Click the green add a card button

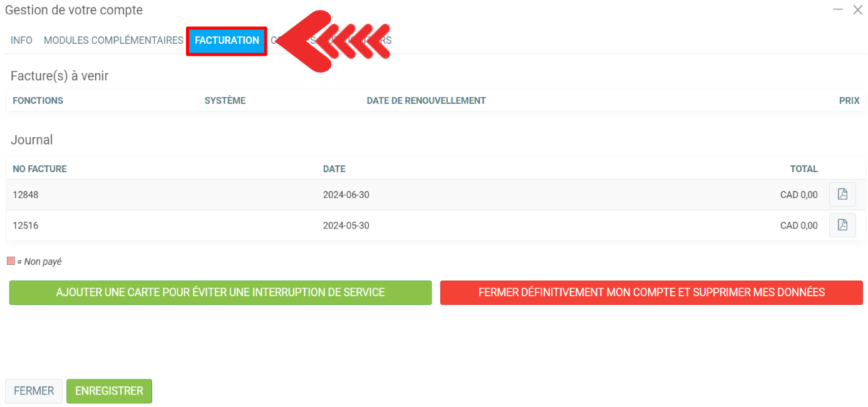click(220, 292)
